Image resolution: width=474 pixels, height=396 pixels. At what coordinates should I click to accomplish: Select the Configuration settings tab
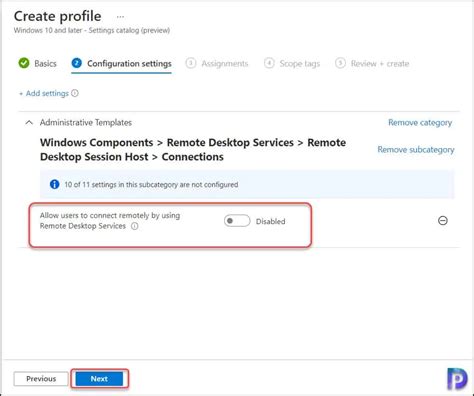click(129, 63)
